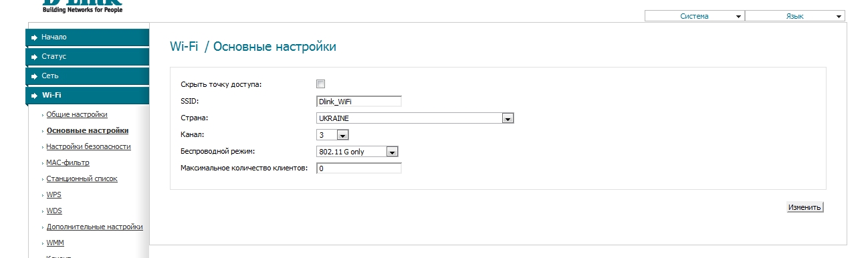The width and height of the screenshot is (868, 258).
Task: Open the Беспроводной режим dropdown
Action: (358, 152)
